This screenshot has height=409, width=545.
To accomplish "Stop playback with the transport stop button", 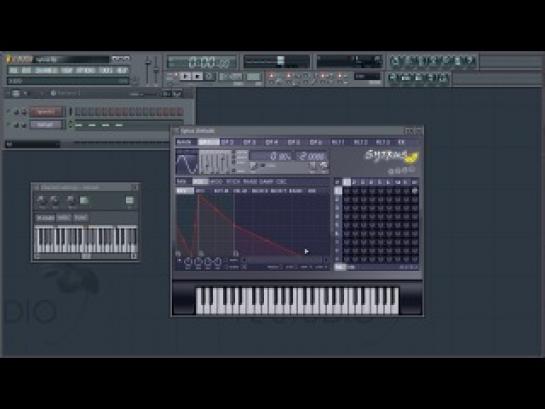I will (197, 76).
